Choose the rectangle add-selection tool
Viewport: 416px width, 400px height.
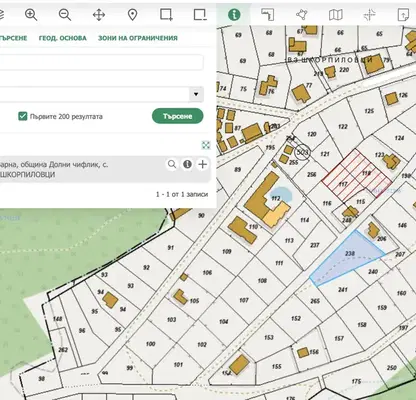tap(166, 15)
